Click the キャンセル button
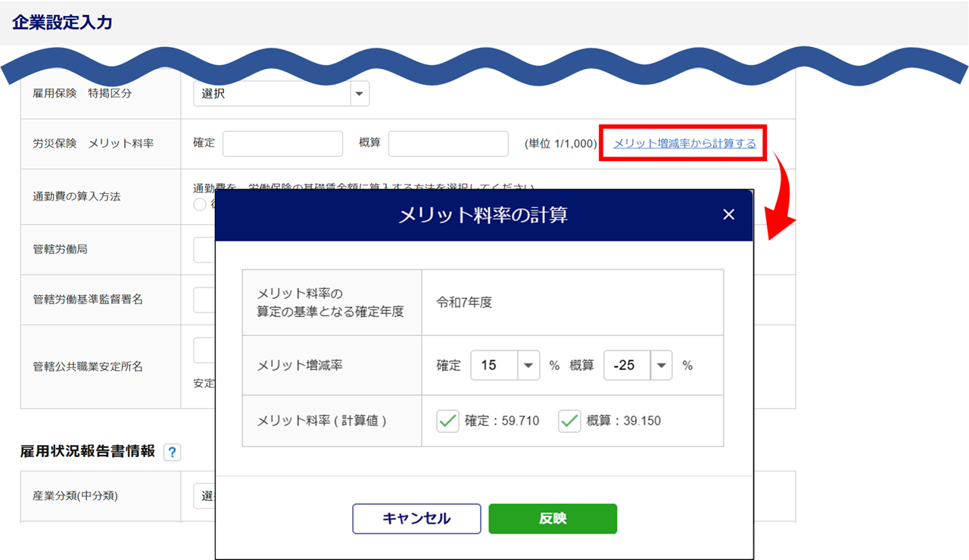 pos(416,518)
